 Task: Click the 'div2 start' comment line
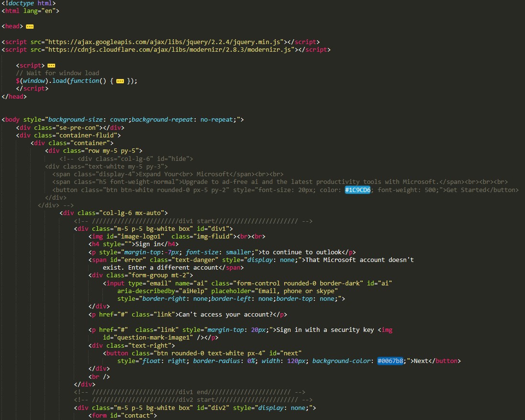193,400
